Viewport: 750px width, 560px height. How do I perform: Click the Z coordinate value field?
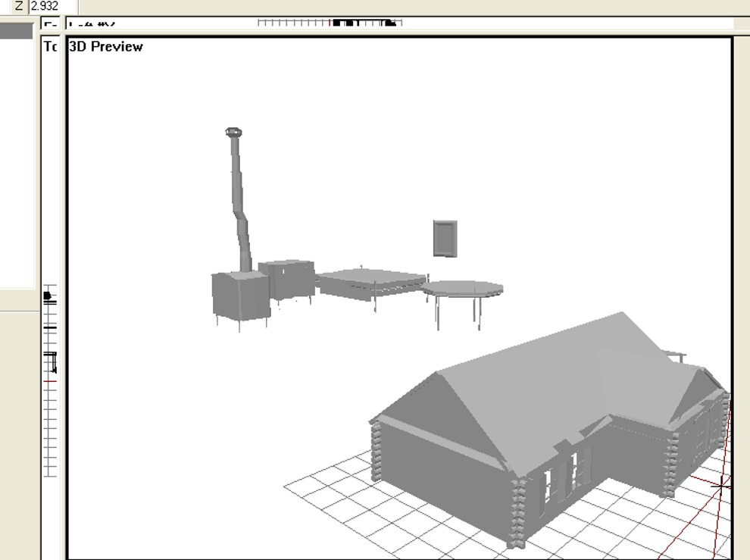coord(52,6)
